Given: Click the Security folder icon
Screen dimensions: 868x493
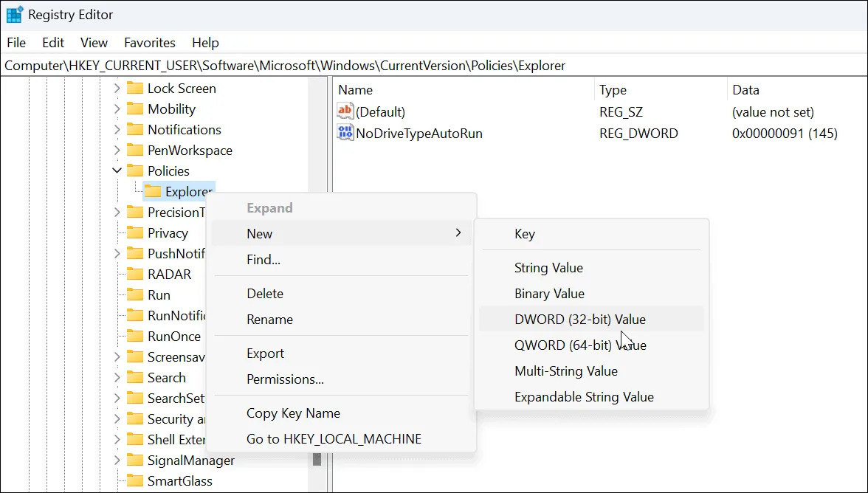Looking at the screenshot, I should (x=135, y=419).
